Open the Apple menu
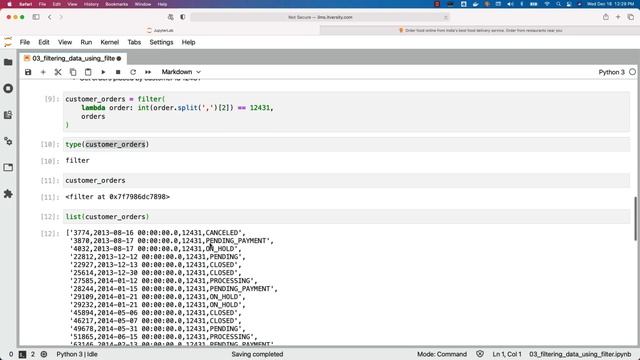The width and height of the screenshot is (640, 360). (9, 4)
